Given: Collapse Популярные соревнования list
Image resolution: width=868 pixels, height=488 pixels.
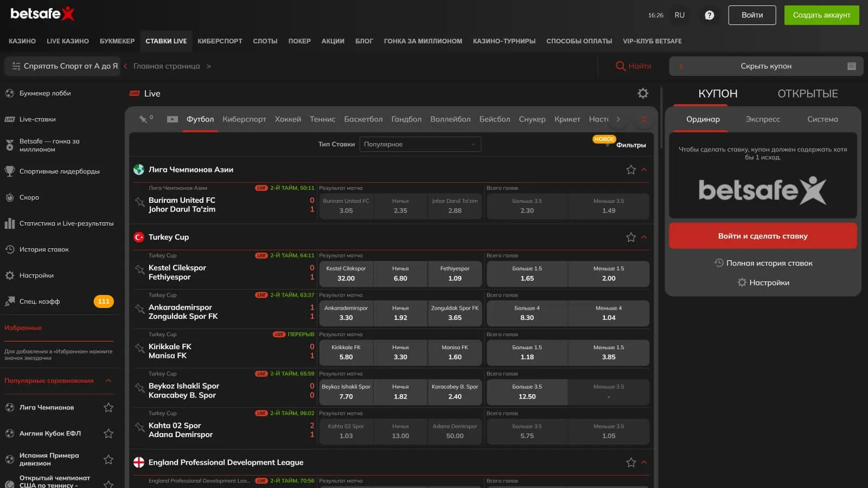Looking at the screenshot, I should [x=108, y=381].
